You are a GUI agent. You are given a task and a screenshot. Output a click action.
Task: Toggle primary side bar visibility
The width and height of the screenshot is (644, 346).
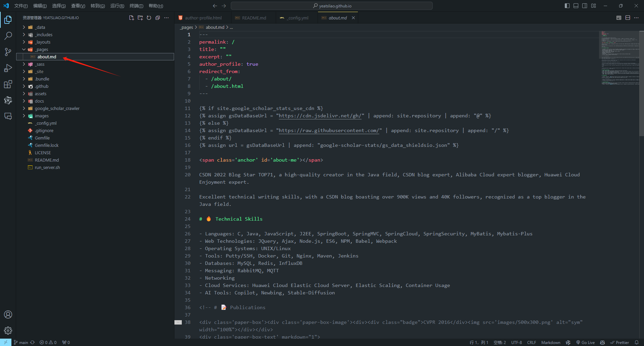pyautogui.click(x=567, y=6)
